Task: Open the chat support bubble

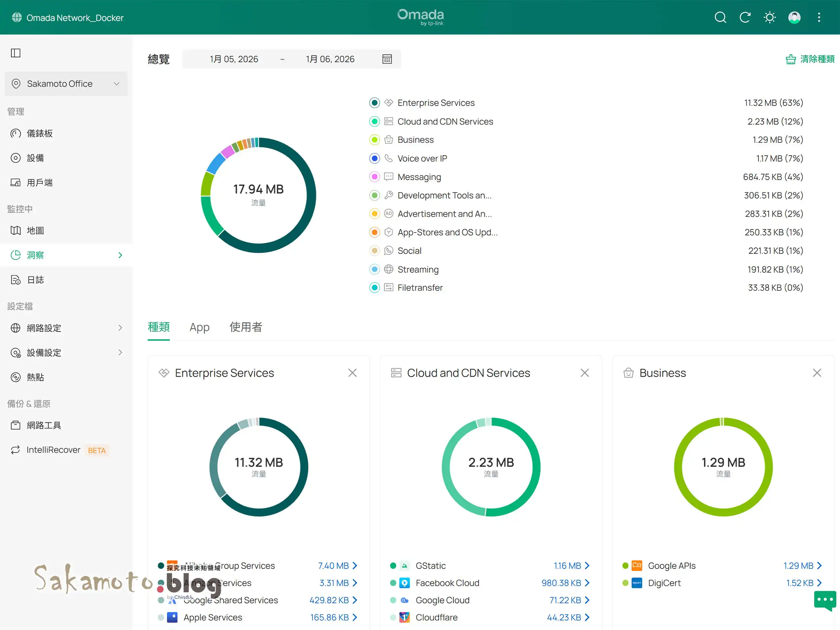Action: 825,600
